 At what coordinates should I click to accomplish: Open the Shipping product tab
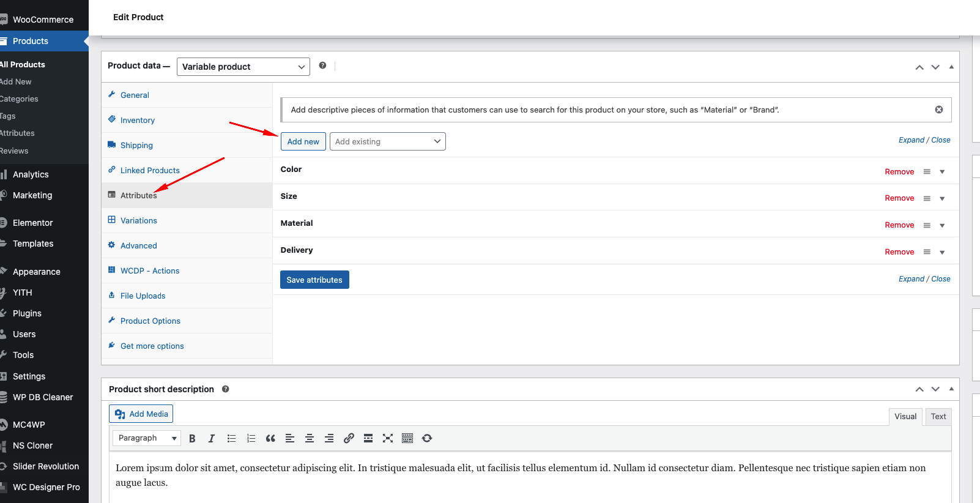(187, 145)
